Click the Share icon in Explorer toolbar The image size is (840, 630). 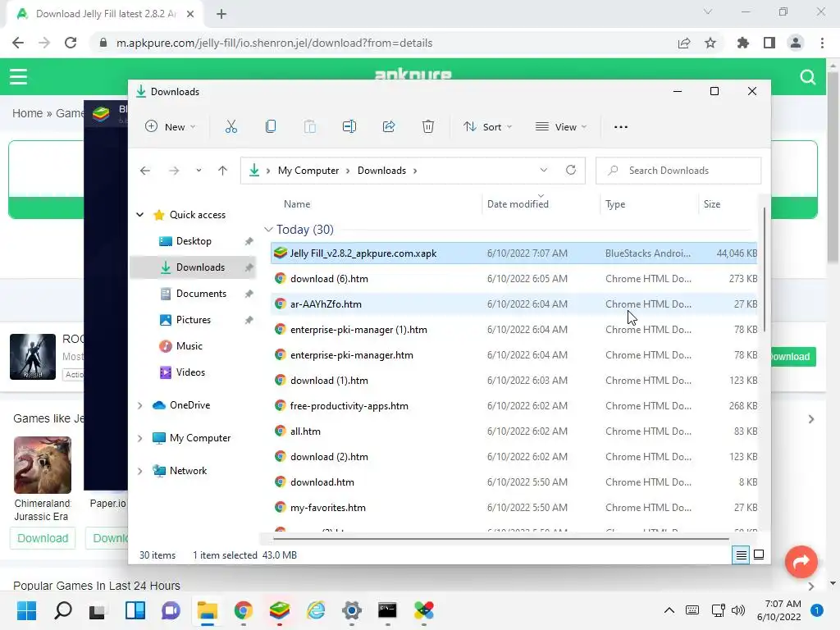(x=389, y=127)
